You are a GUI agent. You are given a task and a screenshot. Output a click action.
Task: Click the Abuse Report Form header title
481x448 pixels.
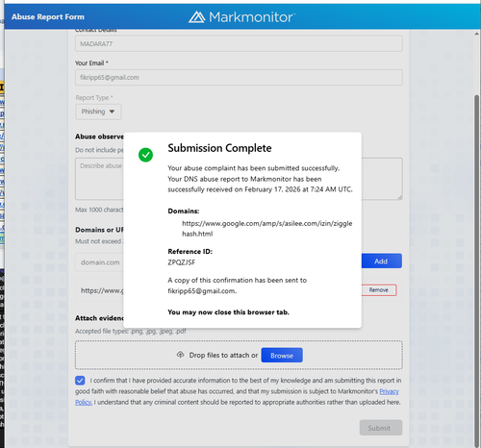(x=48, y=17)
